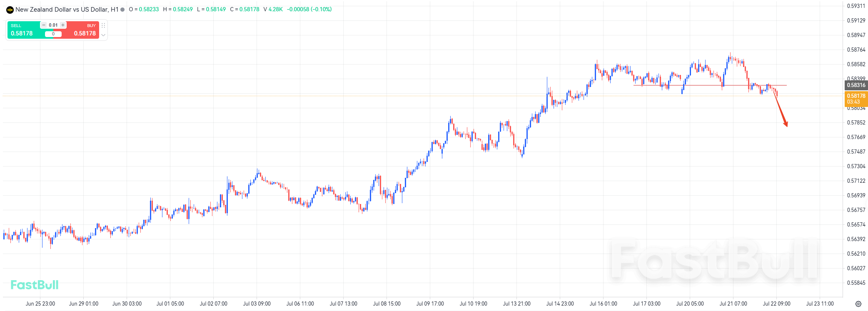This screenshot has height=311, width=868.
Task: Click the NZD/USD symbol logo icon
Action: pyautogui.click(x=10, y=10)
